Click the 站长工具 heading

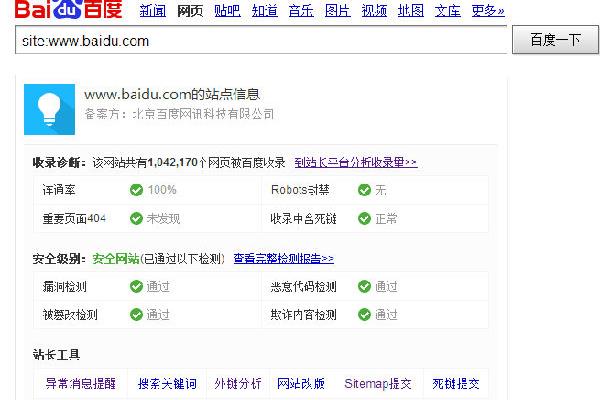[56, 354]
